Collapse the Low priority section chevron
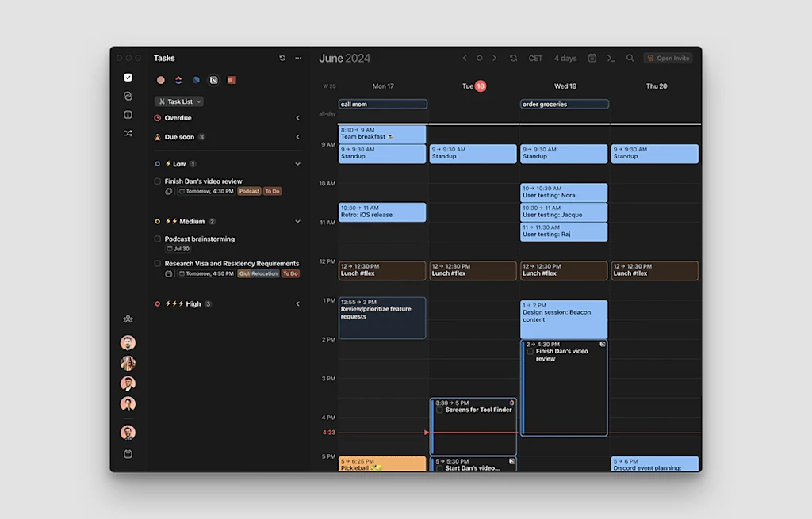The image size is (812, 519). tap(298, 164)
